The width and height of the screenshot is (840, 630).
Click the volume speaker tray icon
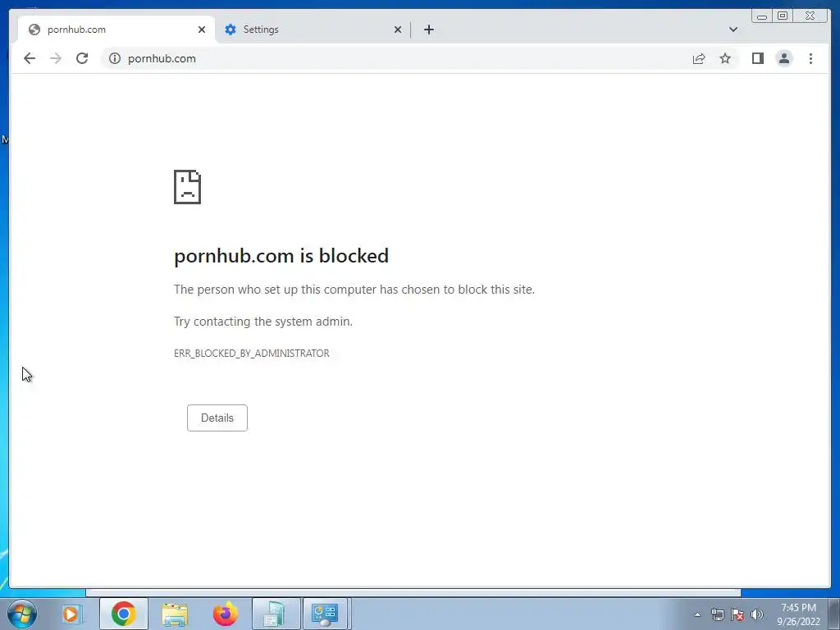(756, 614)
